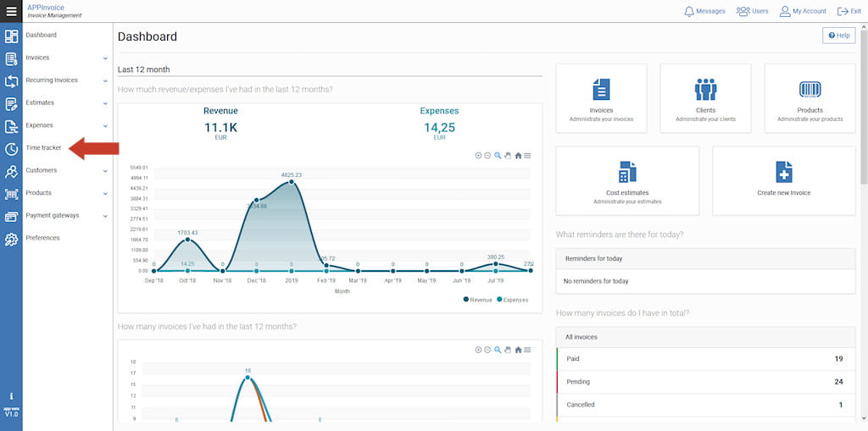Image resolution: width=868 pixels, height=431 pixels.
Task: Expand the Recurring Invoices chevron
Action: pyautogui.click(x=105, y=80)
